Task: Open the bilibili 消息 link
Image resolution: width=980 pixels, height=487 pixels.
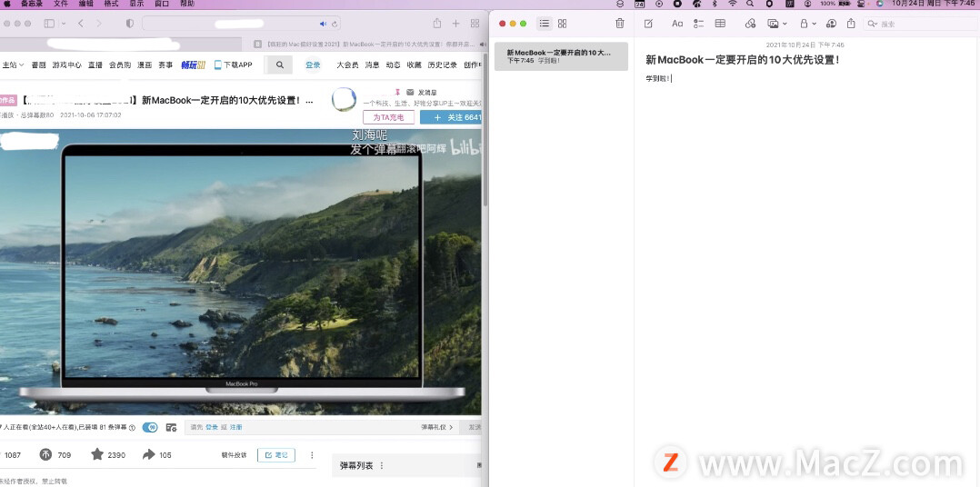Action: [372, 65]
